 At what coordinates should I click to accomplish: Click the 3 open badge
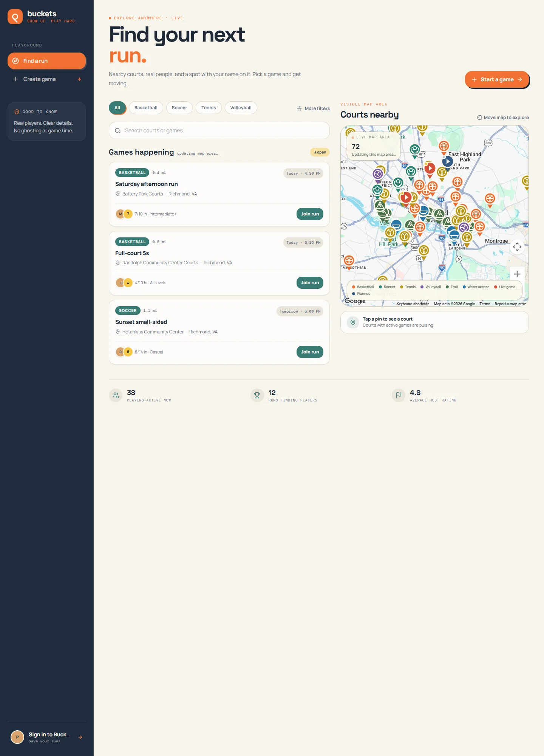click(x=320, y=152)
